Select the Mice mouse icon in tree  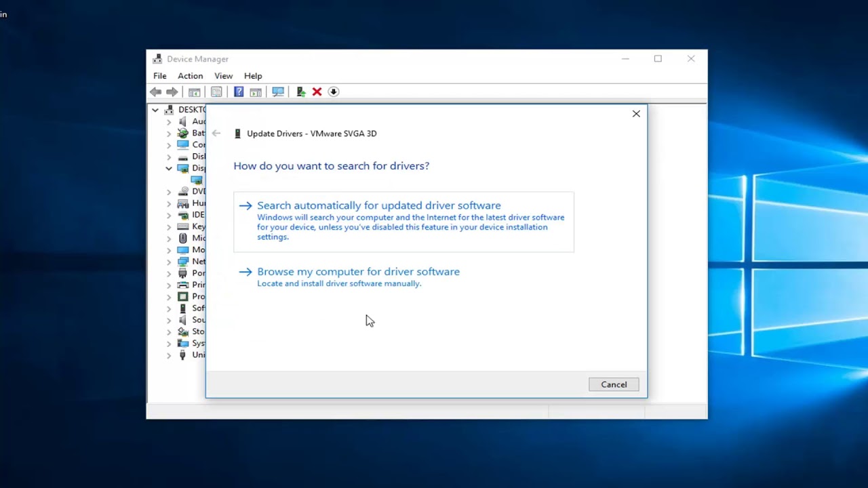(183, 238)
